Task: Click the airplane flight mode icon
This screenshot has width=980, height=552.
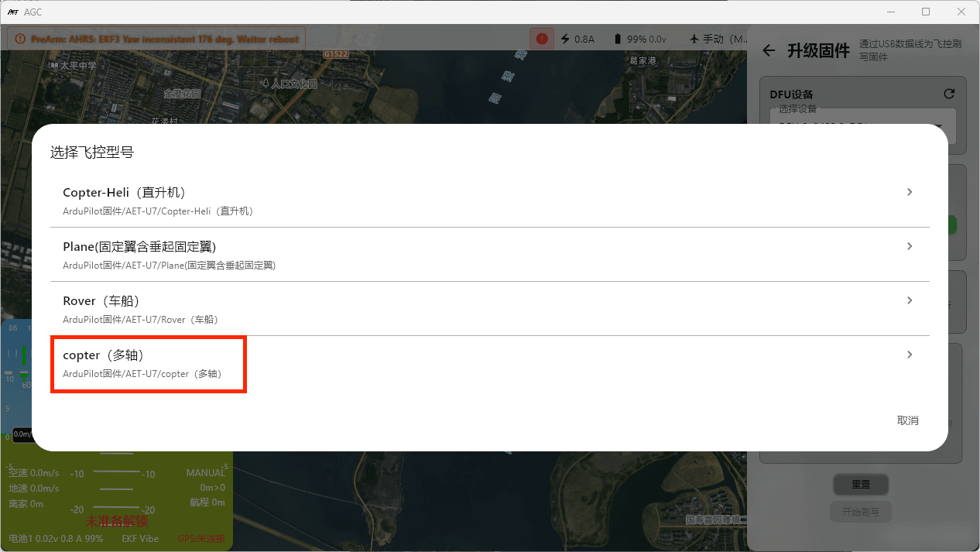Action: (x=694, y=39)
